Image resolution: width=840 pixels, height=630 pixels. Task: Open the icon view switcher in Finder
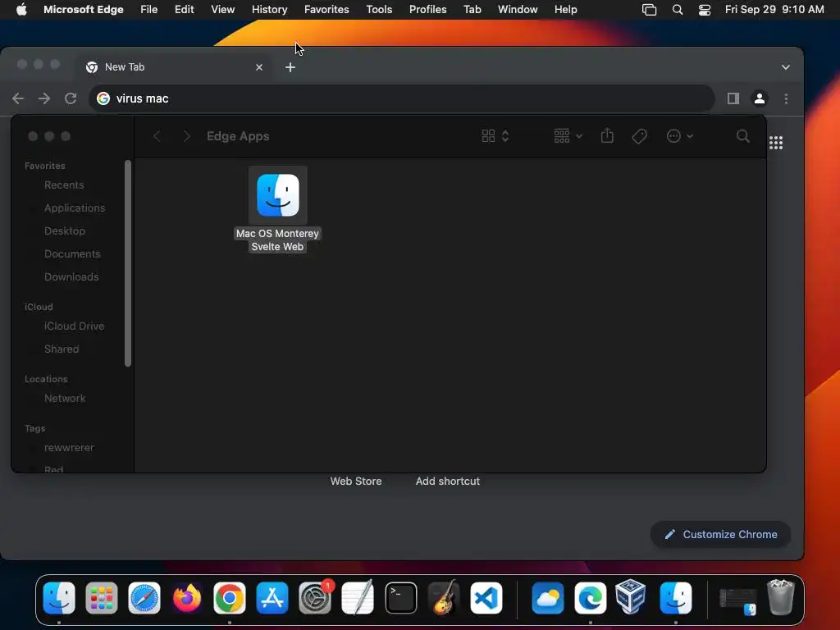495,136
